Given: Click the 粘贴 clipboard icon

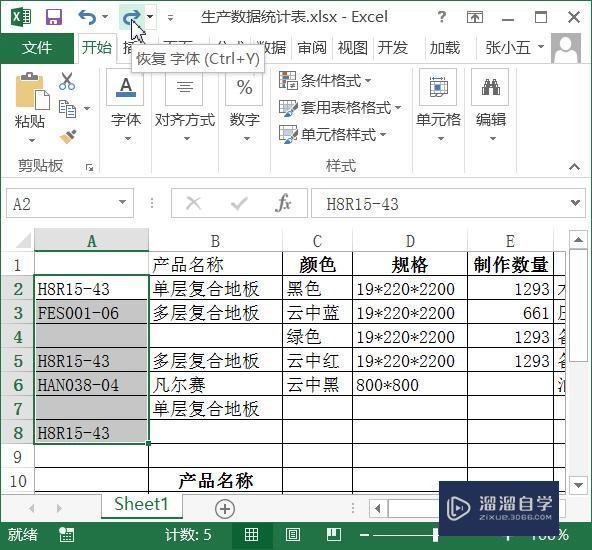Looking at the screenshot, I should click(32, 91).
